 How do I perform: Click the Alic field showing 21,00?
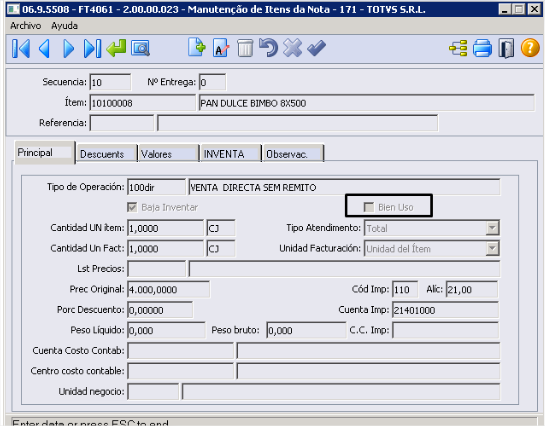[x=472, y=289]
